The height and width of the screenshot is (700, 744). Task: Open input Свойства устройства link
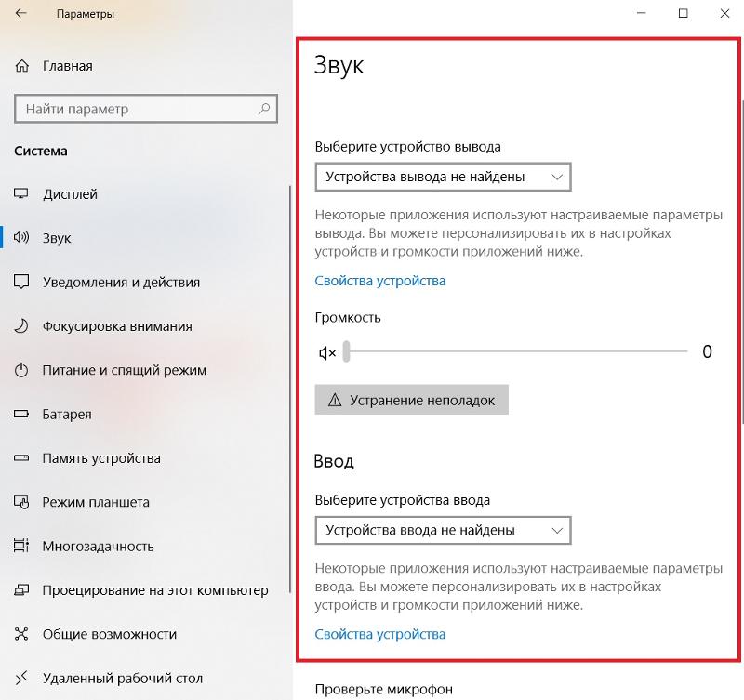point(380,634)
